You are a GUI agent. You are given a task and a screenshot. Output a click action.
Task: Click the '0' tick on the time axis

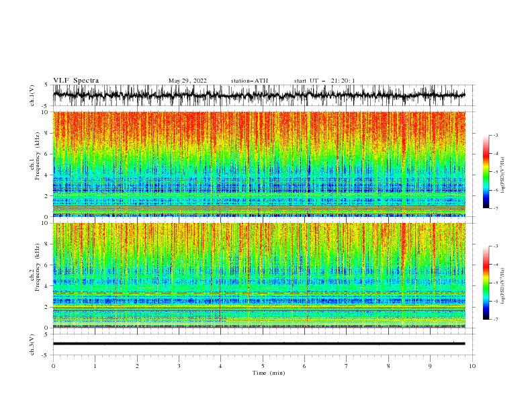tap(53, 366)
